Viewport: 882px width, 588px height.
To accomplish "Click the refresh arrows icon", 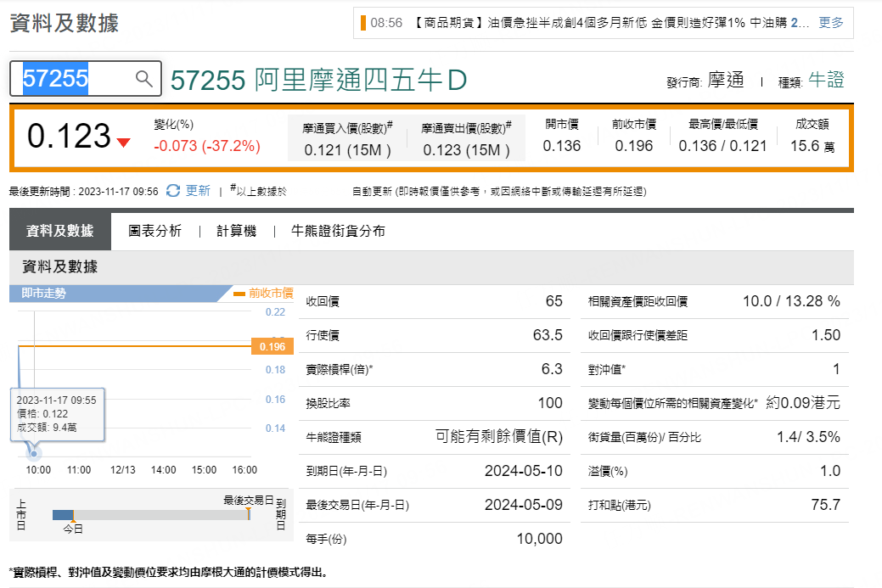I will tap(173, 191).
